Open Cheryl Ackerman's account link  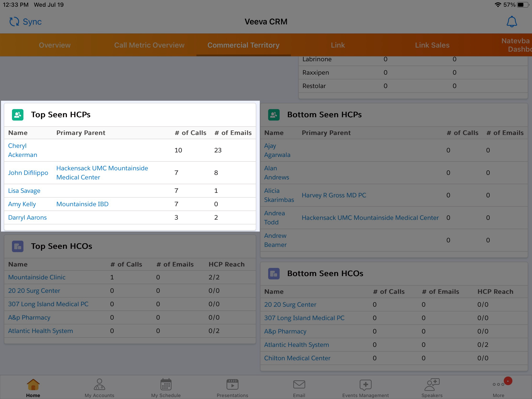pos(22,150)
